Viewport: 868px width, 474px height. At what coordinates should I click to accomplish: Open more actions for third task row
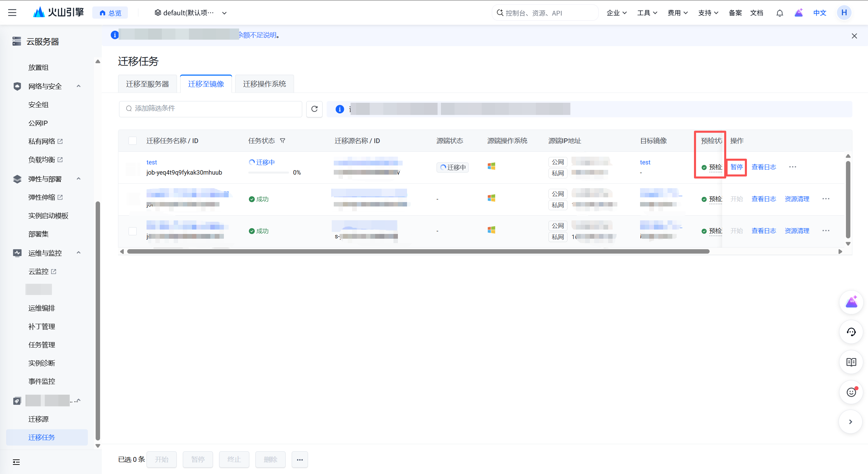[x=826, y=231]
